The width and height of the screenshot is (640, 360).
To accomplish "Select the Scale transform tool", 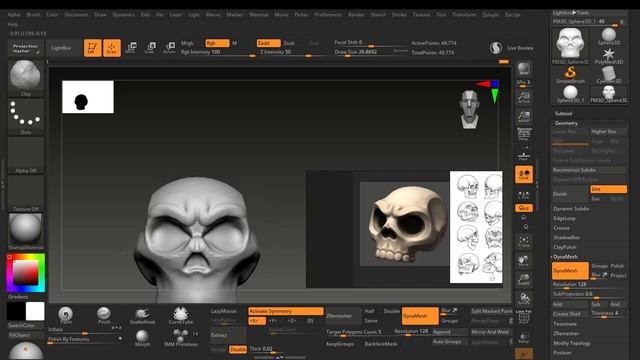I will [x=150, y=48].
